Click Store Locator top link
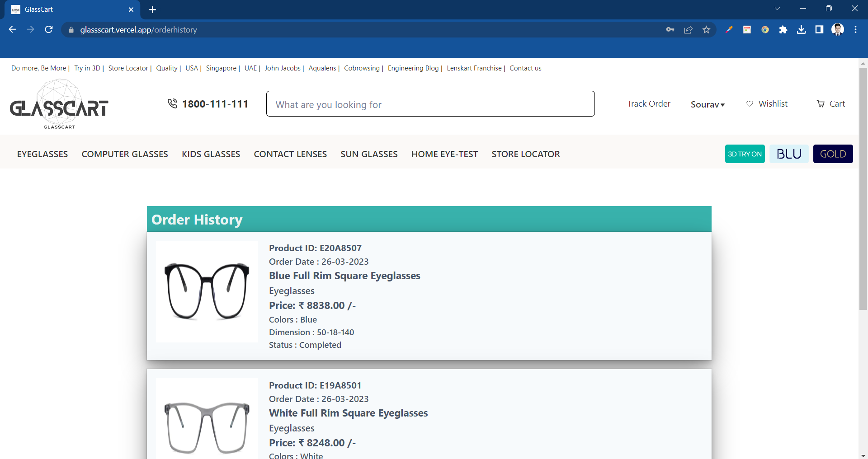The image size is (868, 459). tap(128, 68)
